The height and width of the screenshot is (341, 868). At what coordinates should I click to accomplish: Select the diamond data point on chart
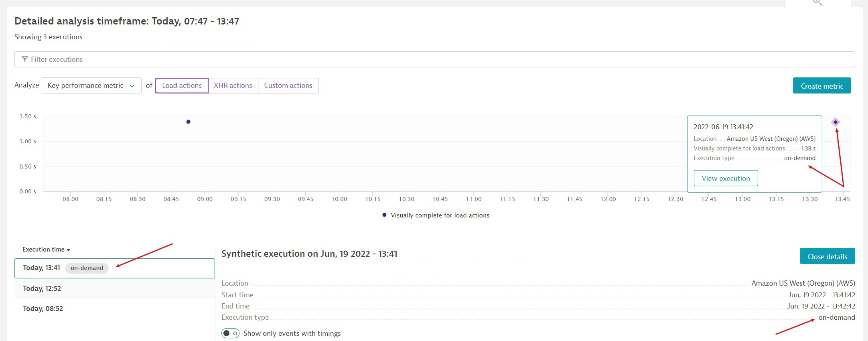(x=836, y=122)
